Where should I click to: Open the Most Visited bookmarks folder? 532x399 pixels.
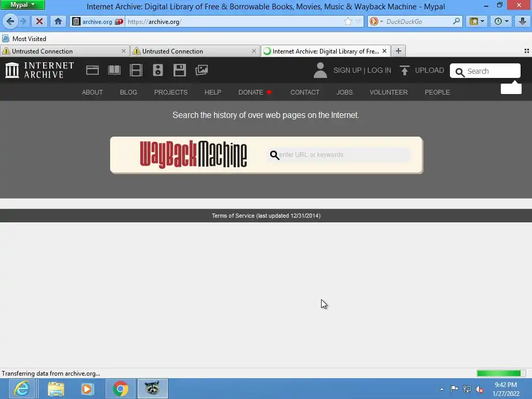[x=24, y=38]
